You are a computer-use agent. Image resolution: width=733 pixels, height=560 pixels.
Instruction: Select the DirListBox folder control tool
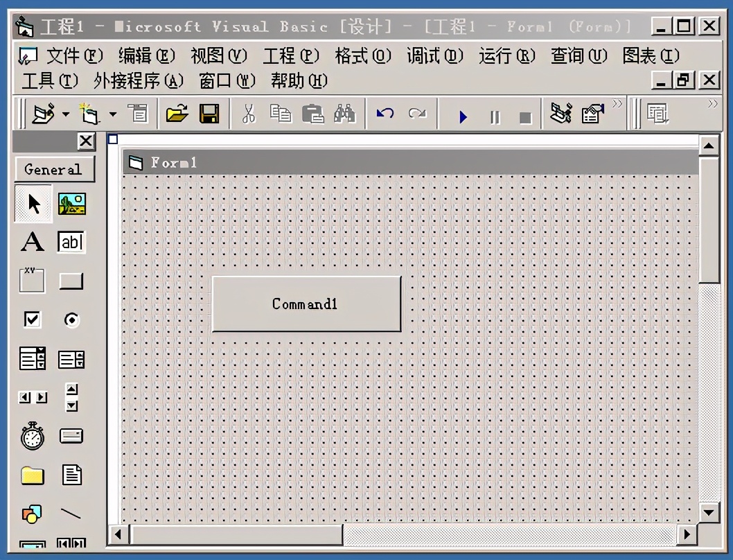point(33,475)
